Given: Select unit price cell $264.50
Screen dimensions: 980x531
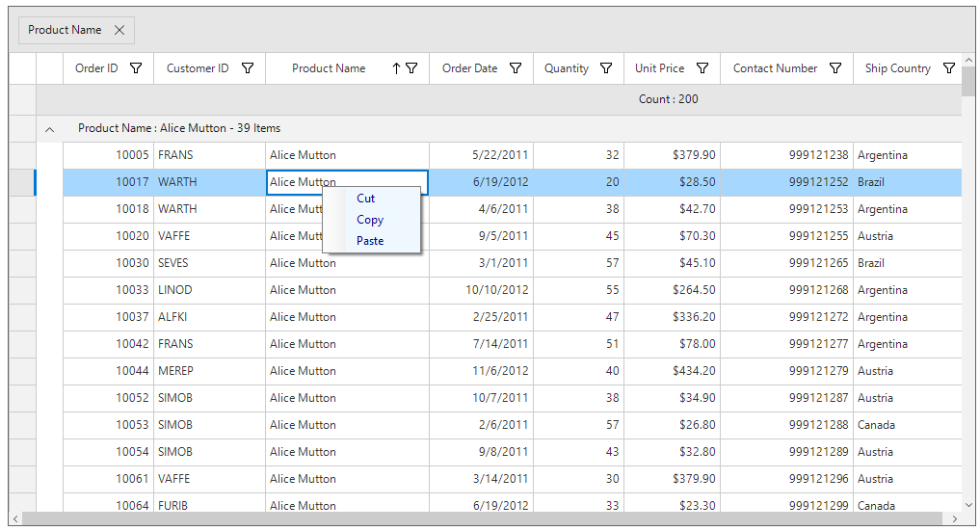Looking at the screenshot, I should 672,290.
